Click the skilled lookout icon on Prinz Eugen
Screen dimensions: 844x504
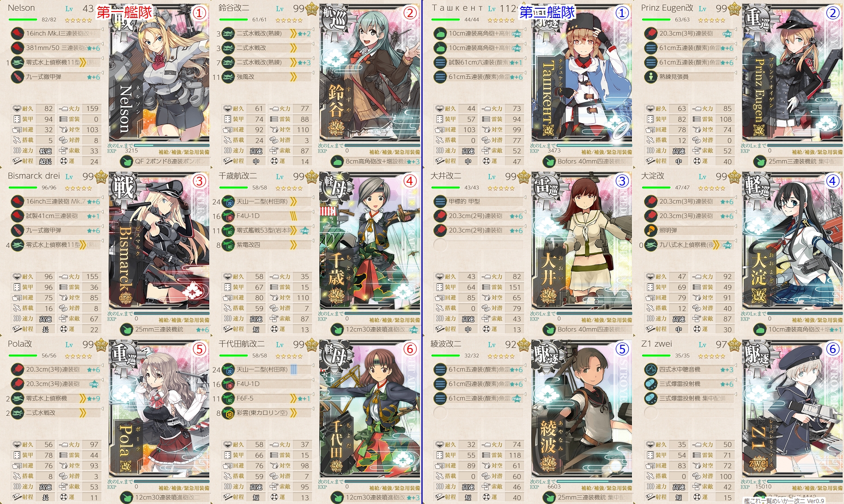click(x=651, y=77)
